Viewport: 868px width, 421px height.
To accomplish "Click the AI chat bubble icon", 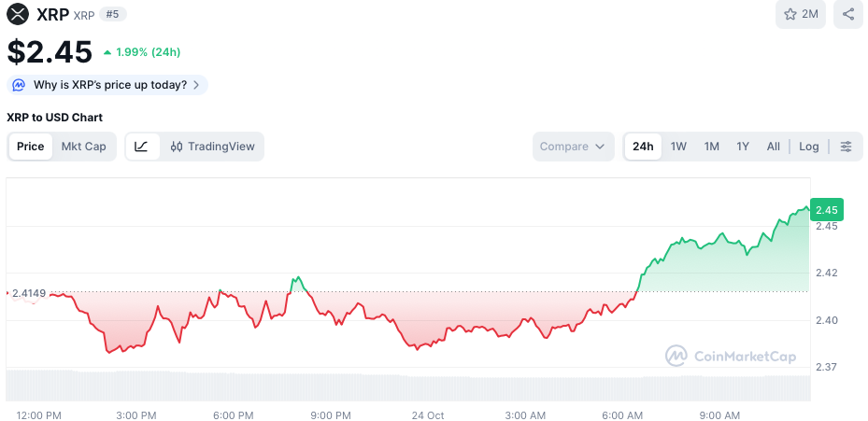I will pyautogui.click(x=19, y=85).
